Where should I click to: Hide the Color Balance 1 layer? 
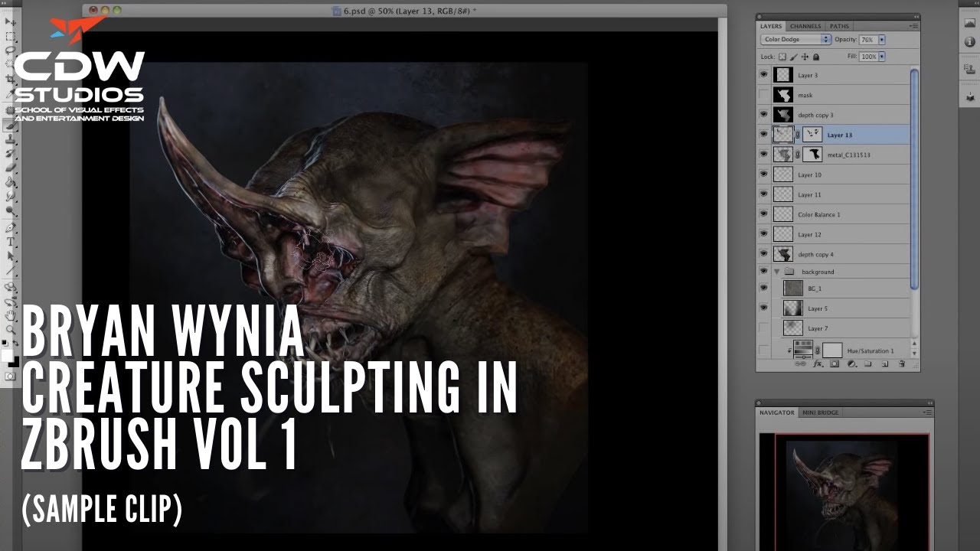[763, 214]
